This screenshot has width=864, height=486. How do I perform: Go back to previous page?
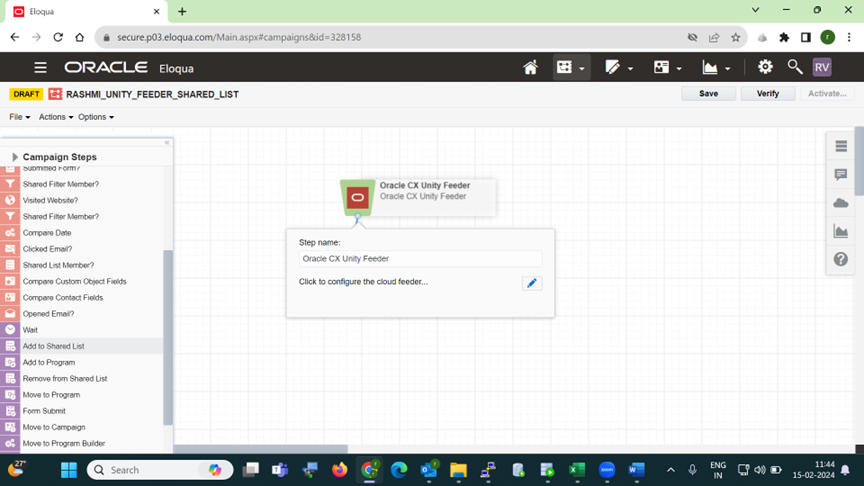pos(15,37)
